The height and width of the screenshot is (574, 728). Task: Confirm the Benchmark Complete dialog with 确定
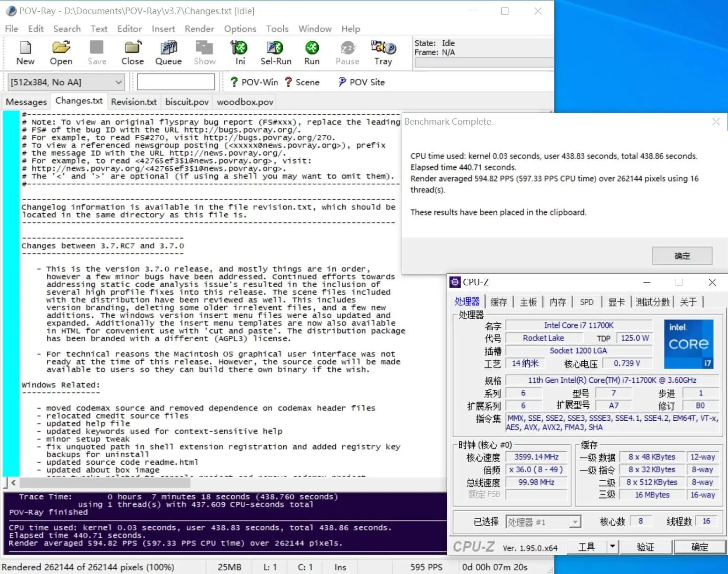point(682,256)
